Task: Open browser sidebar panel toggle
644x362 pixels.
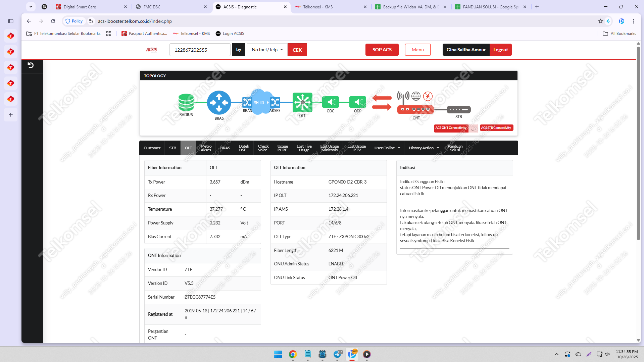Action: [x=11, y=21]
